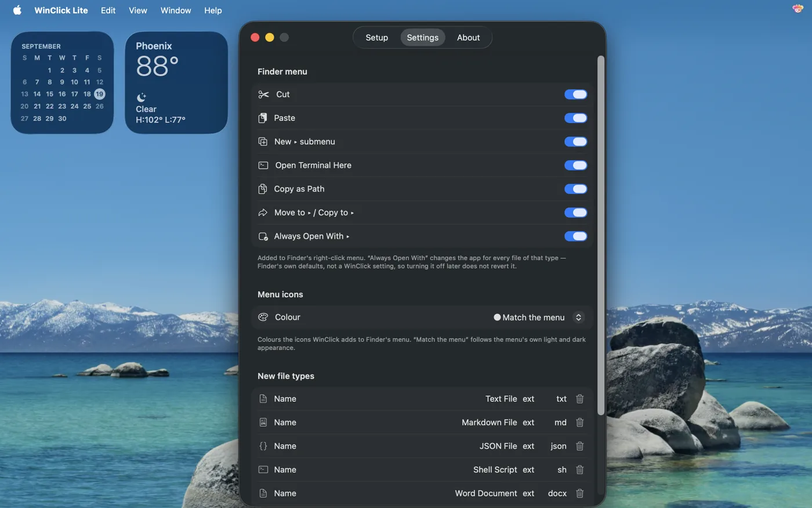The image size is (812, 508).
Task: Click the Menu icons section heading
Action: coord(280,294)
